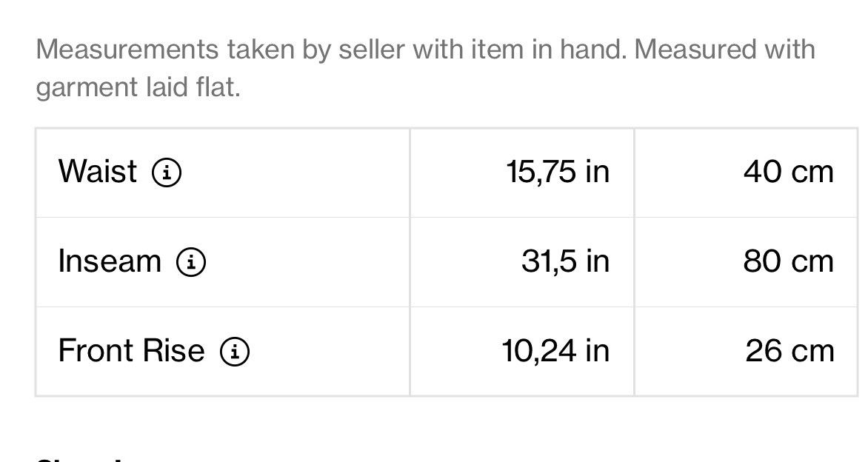The image size is (868, 462).
Task: Click the 'garment laid flat' text line
Action: 138,87
